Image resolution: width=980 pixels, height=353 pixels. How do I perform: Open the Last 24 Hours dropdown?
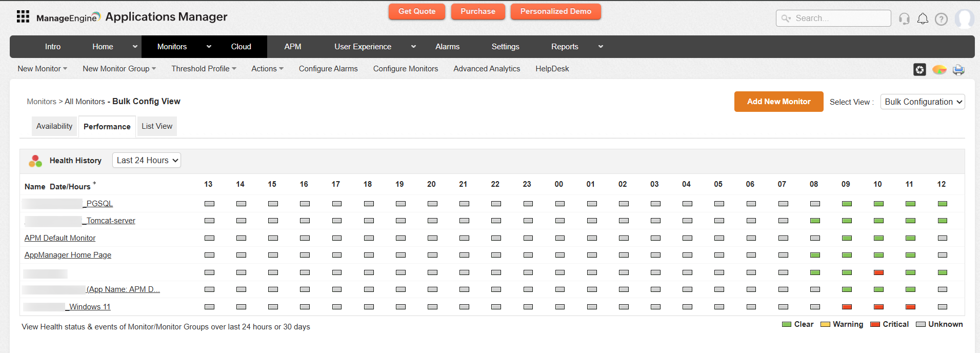pyautogui.click(x=147, y=160)
